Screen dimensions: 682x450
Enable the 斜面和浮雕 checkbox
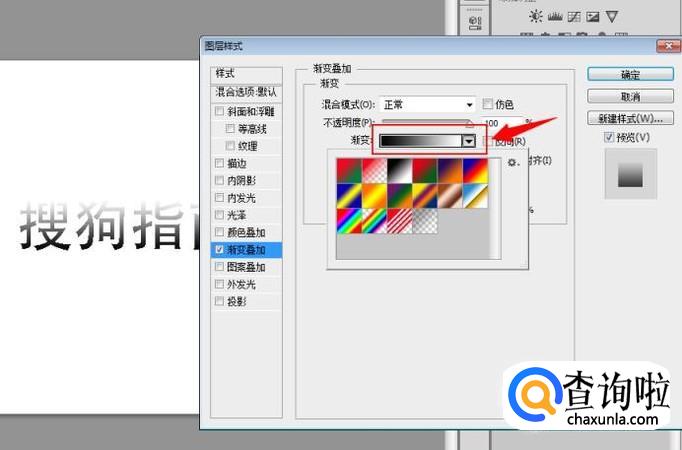pyautogui.click(x=219, y=111)
